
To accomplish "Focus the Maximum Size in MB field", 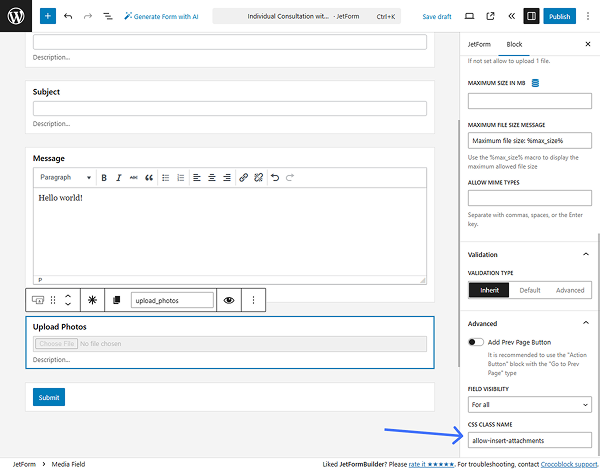I will (x=530, y=101).
